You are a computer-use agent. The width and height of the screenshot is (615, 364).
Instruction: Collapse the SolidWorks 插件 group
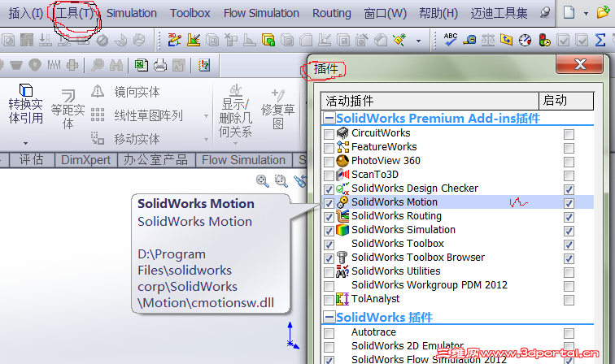coord(329,317)
